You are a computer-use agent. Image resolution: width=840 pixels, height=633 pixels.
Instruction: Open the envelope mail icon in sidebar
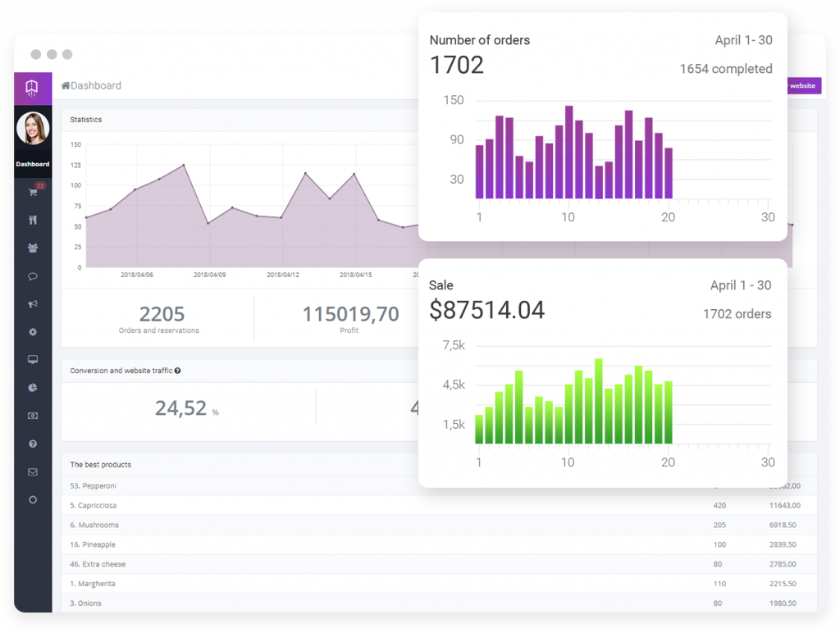point(33,471)
